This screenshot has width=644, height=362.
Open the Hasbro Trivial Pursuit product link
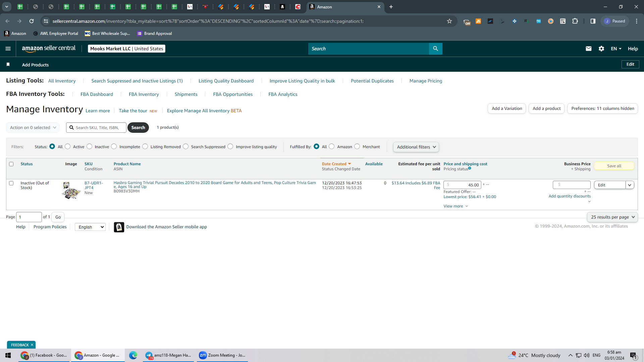point(215,185)
